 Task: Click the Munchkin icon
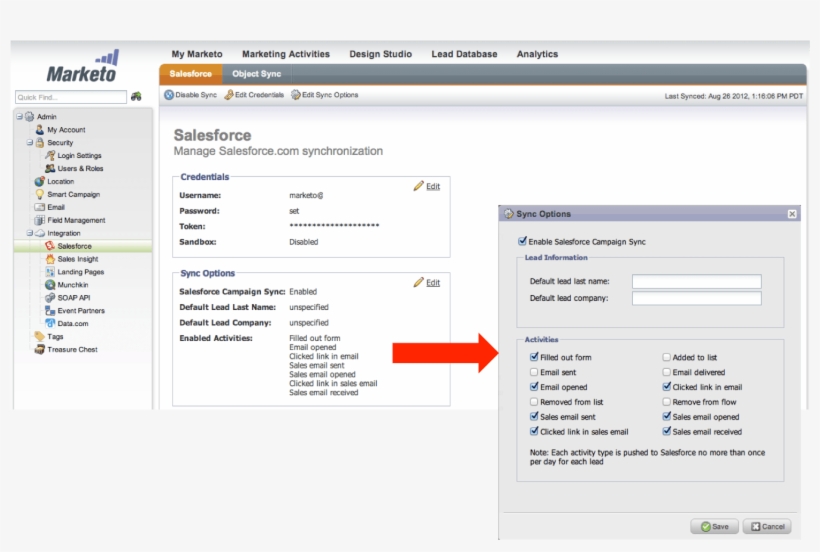click(50, 285)
